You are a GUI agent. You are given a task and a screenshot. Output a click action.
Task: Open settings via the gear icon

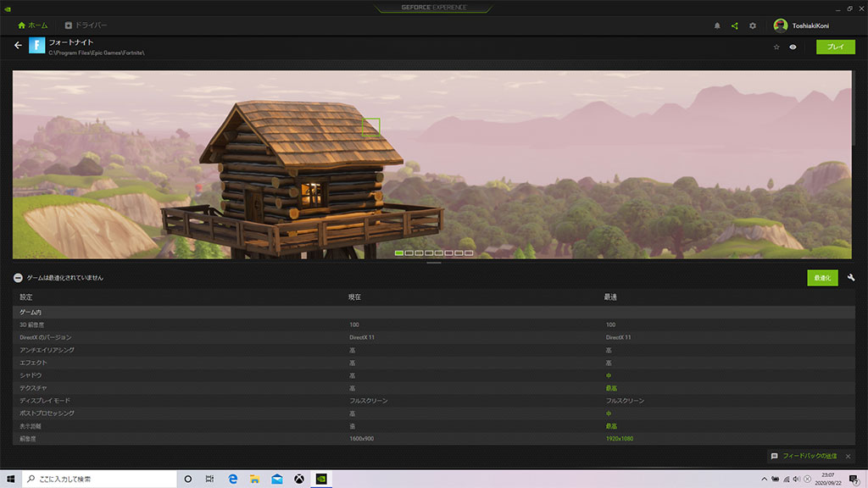click(x=753, y=25)
